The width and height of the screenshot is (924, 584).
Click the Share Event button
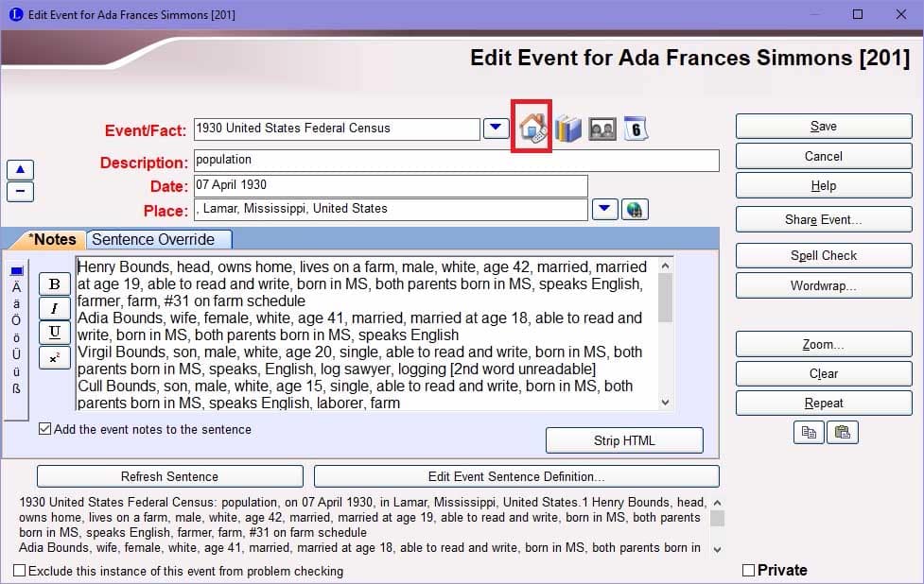click(823, 219)
